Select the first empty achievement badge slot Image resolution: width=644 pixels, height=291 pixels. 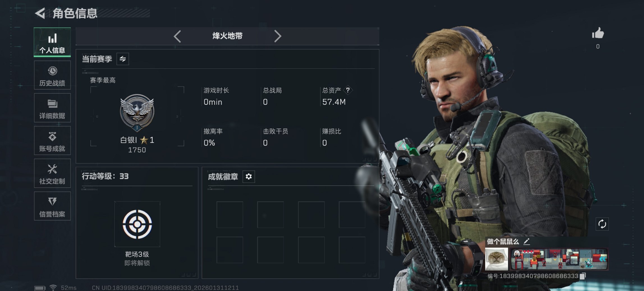coord(230,214)
